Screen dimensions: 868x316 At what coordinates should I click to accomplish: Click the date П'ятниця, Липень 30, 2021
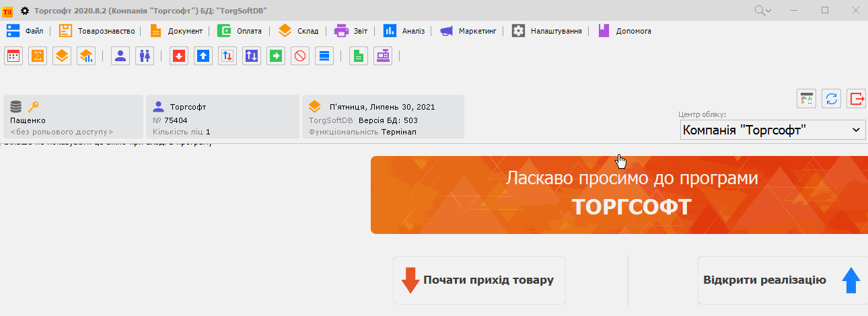click(x=382, y=107)
